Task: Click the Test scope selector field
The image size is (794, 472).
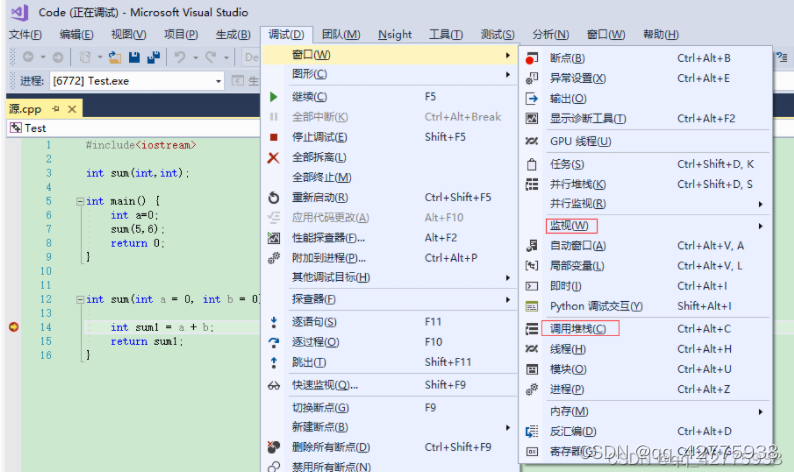Action: [x=134, y=128]
